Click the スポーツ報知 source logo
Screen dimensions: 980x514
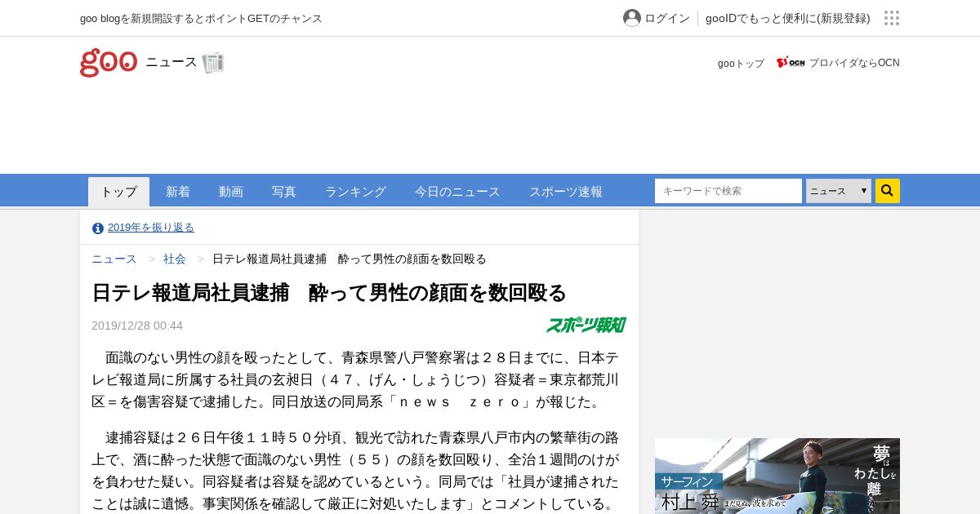pos(586,325)
